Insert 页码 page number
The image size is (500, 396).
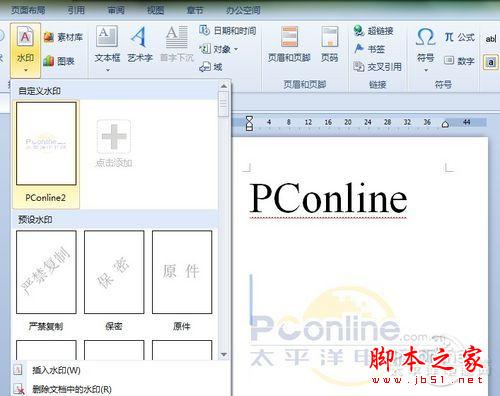pyautogui.click(x=329, y=45)
